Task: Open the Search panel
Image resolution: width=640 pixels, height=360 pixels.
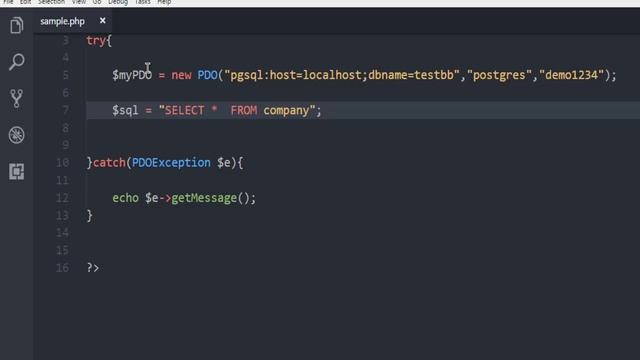Action: 16,62
